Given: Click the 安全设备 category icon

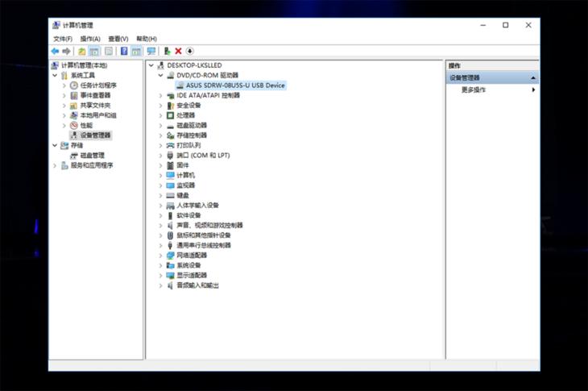Looking at the screenshot, I should [x=170, y=106].
